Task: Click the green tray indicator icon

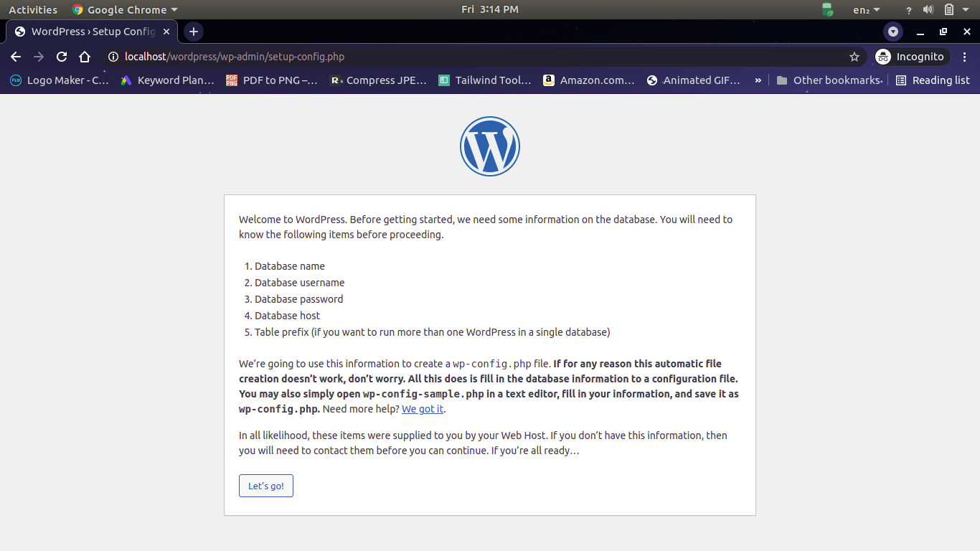Action: [827, 10]
